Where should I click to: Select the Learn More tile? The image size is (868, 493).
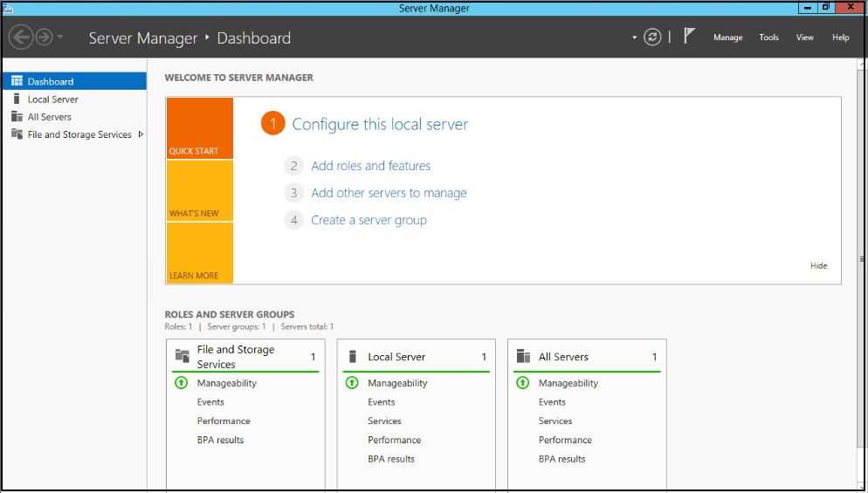pyautogui.click(x=200, y=253)
